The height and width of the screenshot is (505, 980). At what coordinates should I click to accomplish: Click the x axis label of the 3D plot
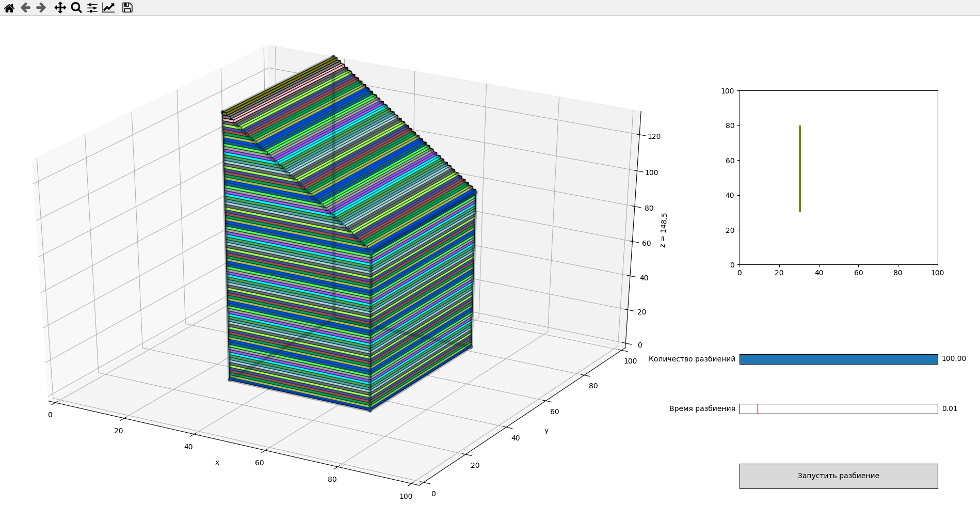coord(217,463)
